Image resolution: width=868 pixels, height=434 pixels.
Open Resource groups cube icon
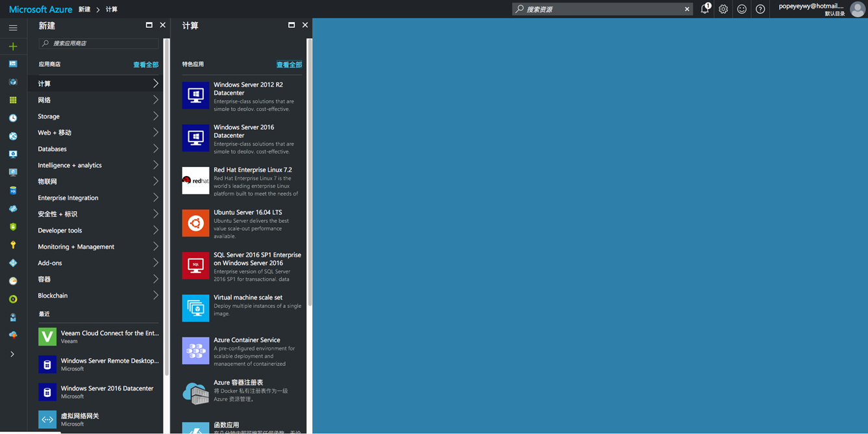tap(13, 82)
